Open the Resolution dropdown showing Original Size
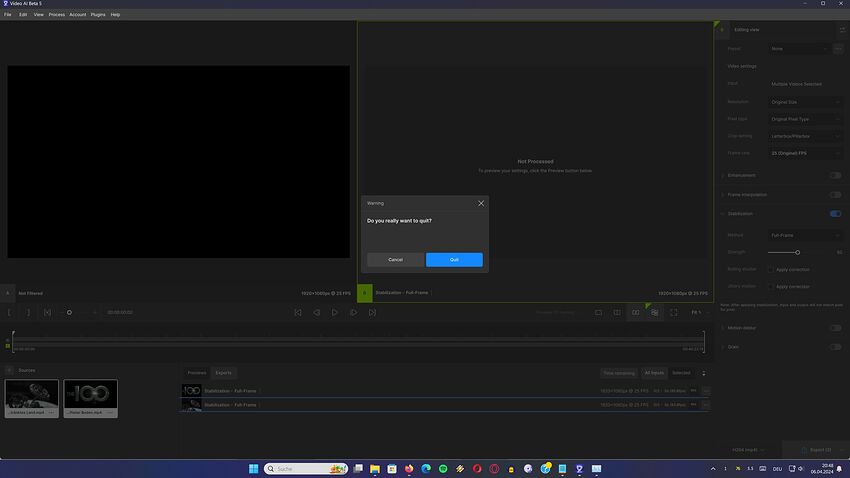The width and height of the screenshot is (850, 478). [x=806, y=101]
